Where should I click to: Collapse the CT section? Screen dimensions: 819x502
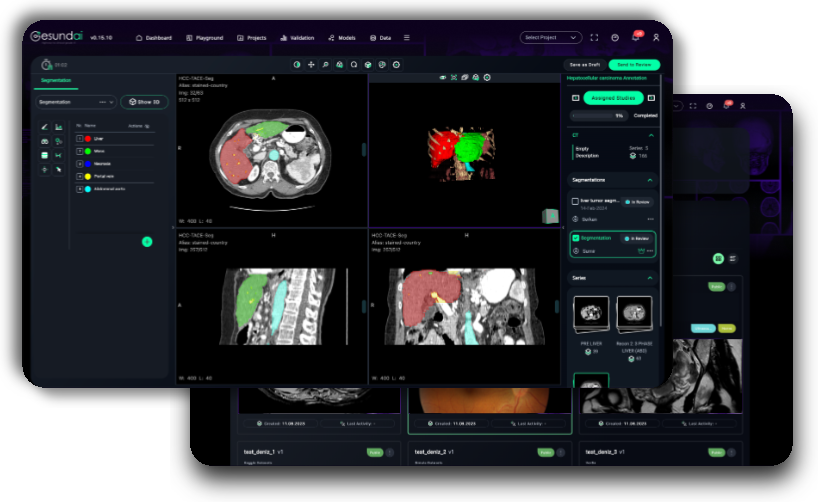(651, 135)
